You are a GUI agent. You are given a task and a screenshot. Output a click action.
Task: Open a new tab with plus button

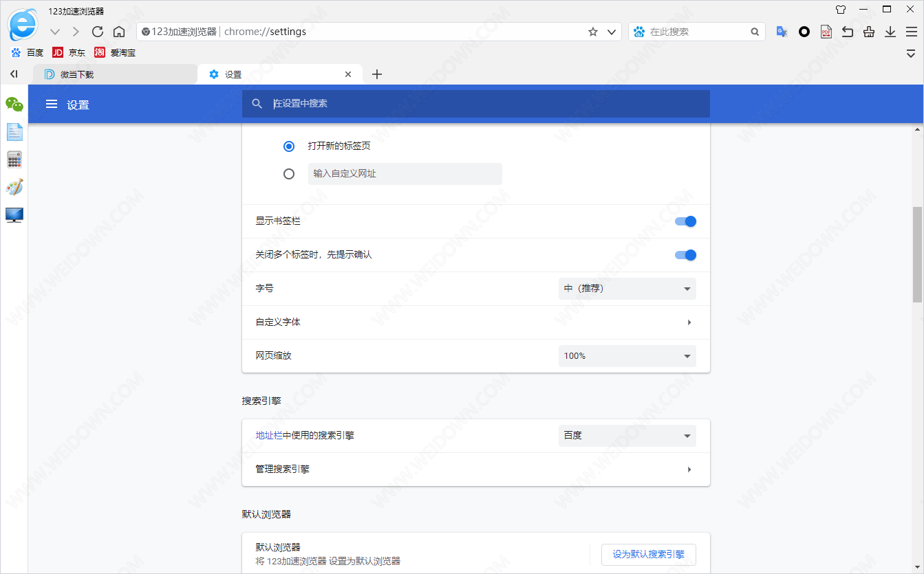[x=376, y=74]
